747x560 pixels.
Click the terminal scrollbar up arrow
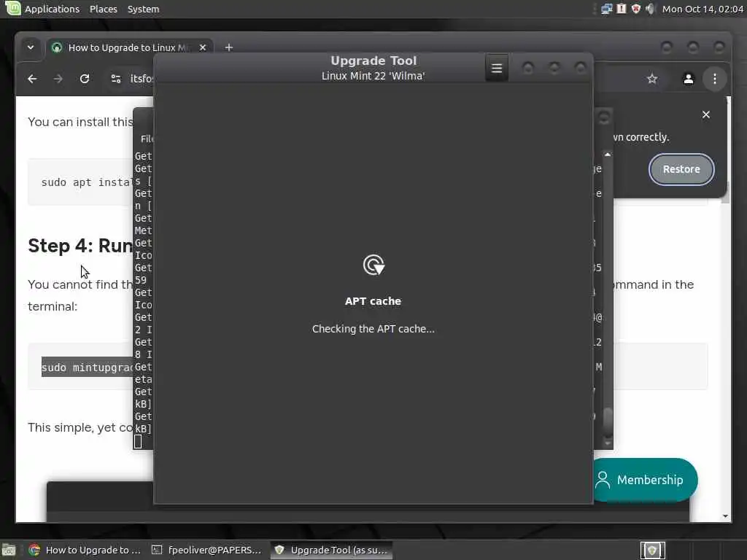tap(608, 155)
